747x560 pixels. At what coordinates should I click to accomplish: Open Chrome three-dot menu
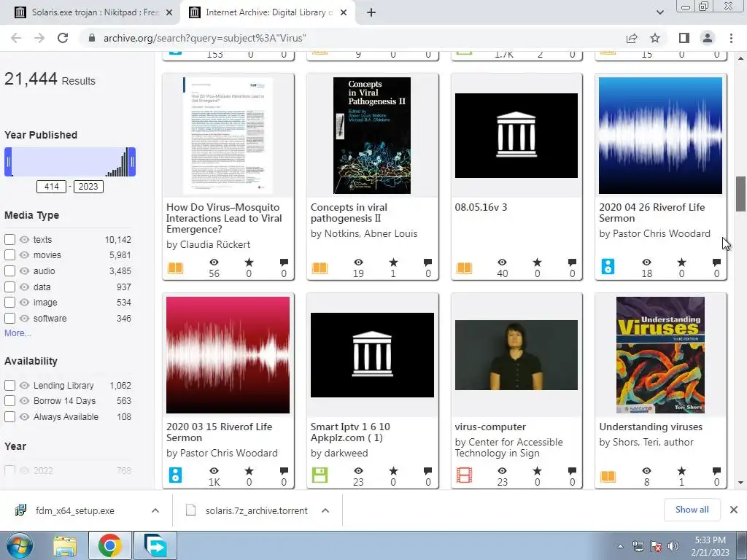(731, 38)
